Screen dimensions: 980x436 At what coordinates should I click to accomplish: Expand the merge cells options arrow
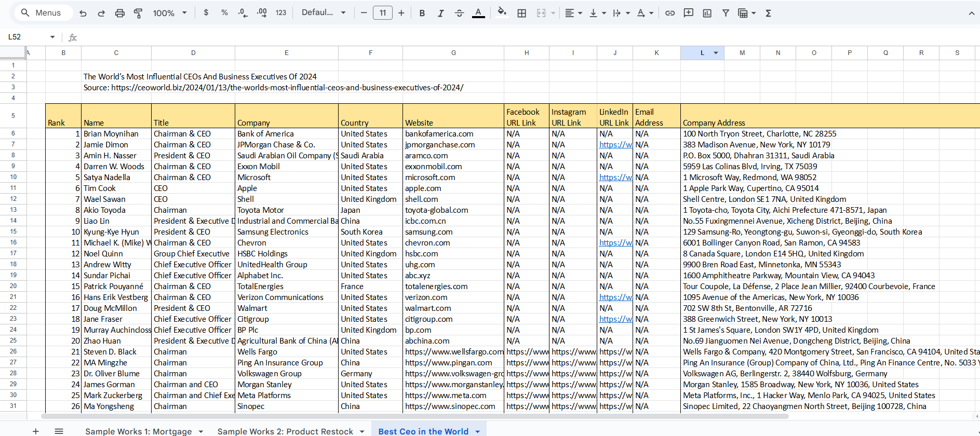point(553,13)
